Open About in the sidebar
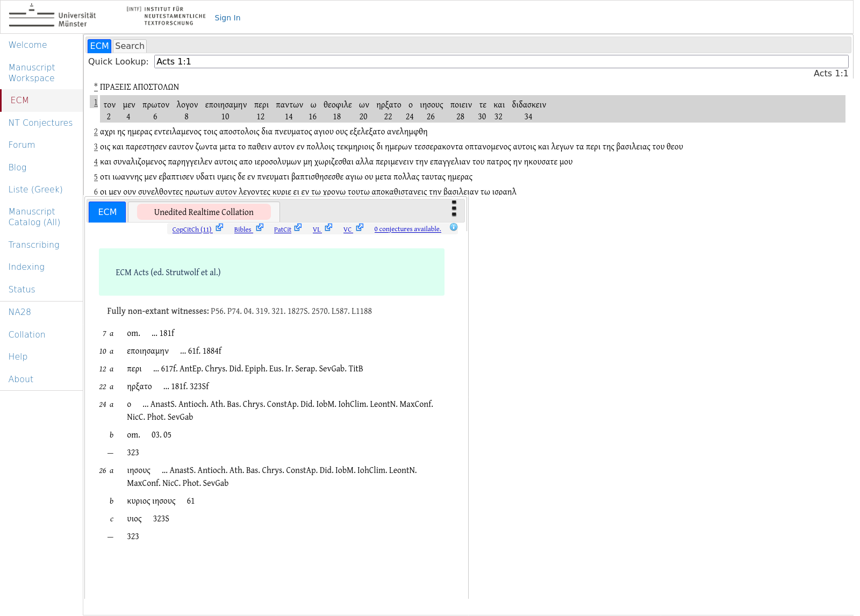This screenshot has height=616, width=860. click(20, 379)
